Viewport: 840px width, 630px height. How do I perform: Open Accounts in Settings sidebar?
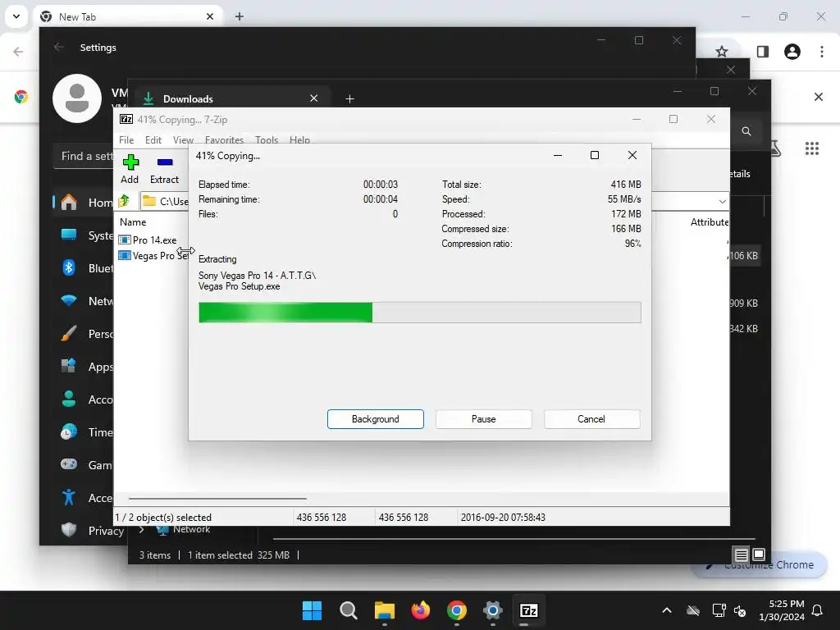[x=84, y=399]
